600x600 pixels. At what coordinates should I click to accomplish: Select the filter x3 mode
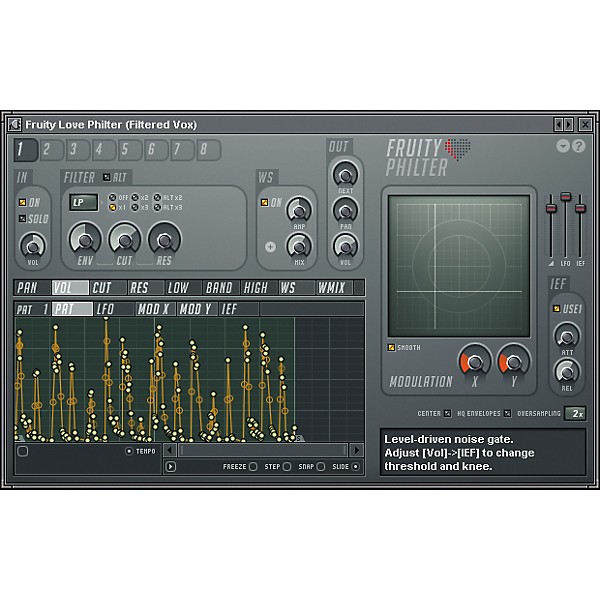coord(135,207)
